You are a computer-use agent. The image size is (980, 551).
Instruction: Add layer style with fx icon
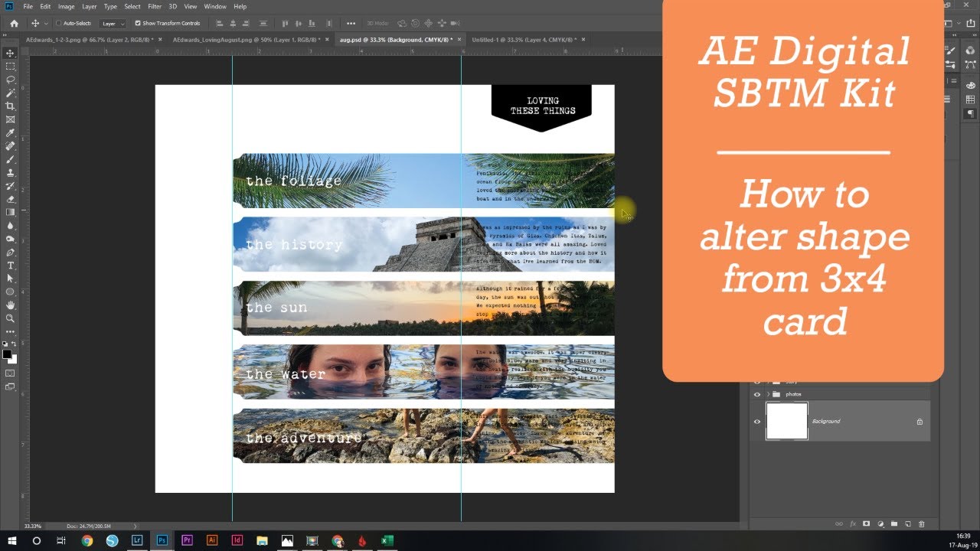[852, 524]
